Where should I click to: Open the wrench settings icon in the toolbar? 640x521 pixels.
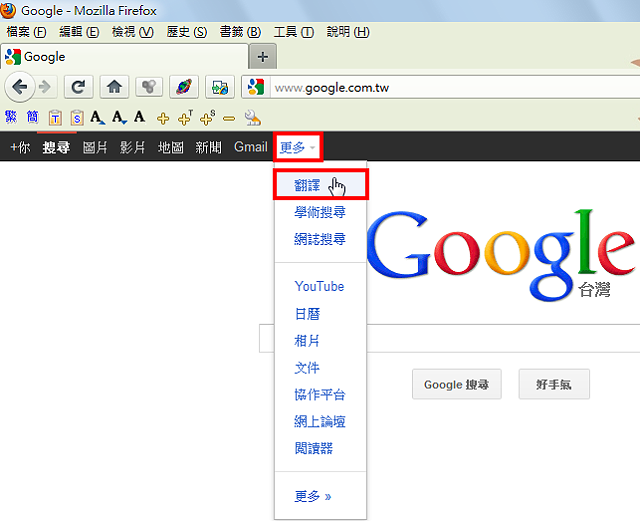(252, 118)
